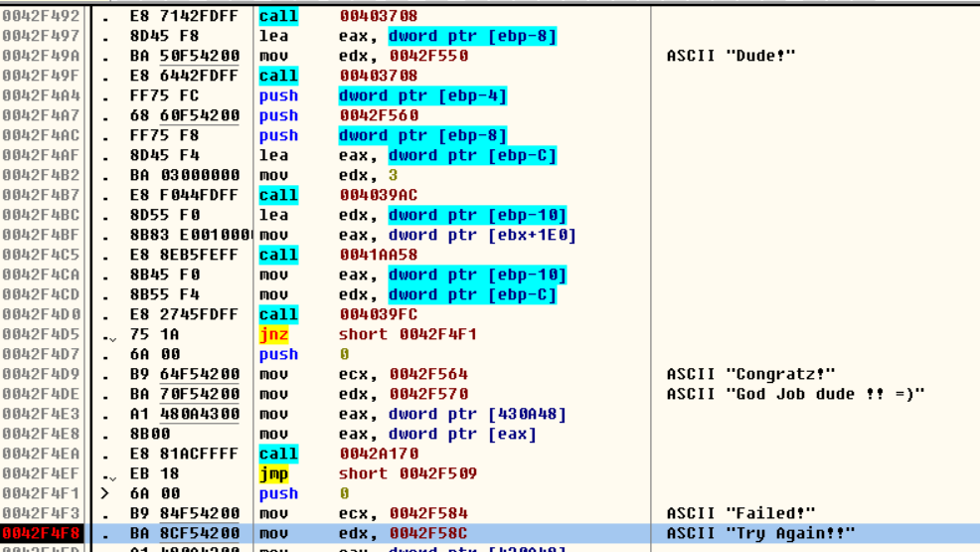Click call target 004039FC

point(379,314)
